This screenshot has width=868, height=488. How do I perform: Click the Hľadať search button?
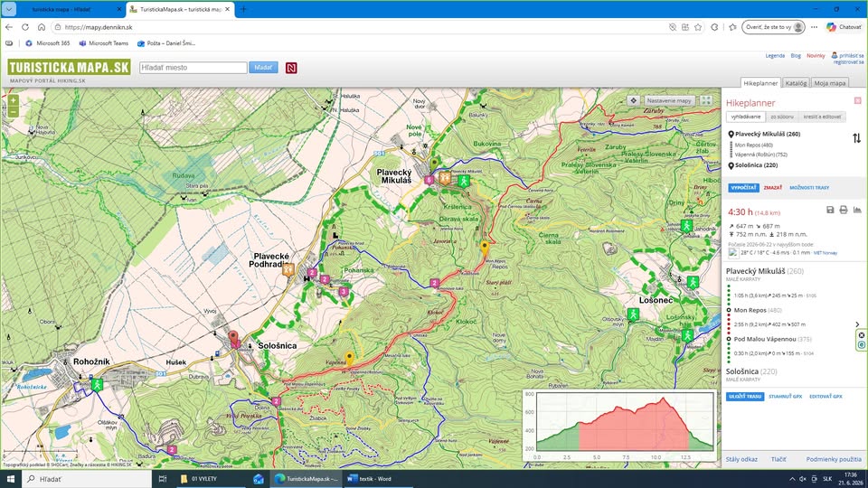tap(263, 68)
